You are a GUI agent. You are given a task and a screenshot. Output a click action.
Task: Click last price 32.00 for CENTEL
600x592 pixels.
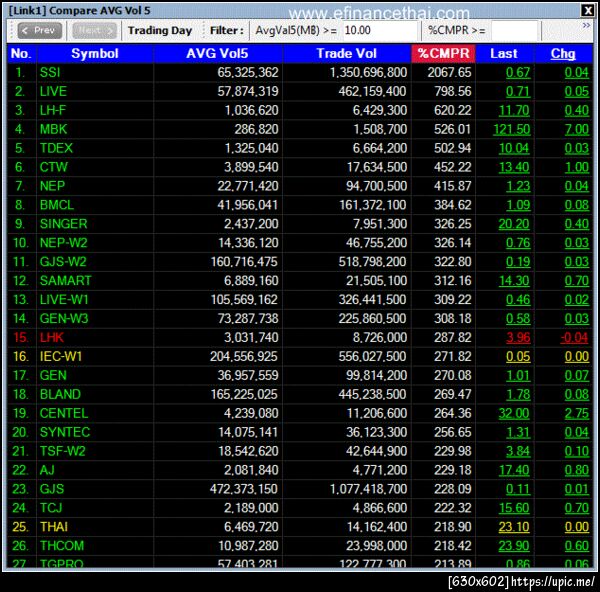514,413
